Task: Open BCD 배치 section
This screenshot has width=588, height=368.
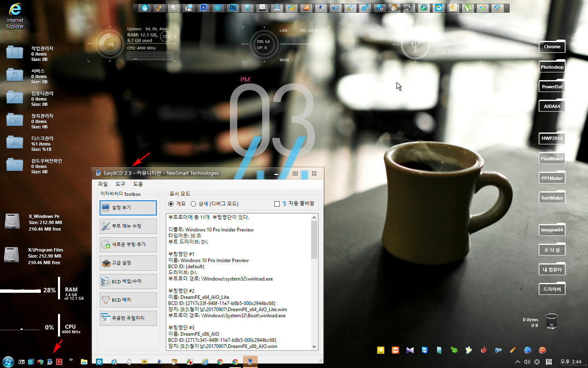Action: 128,300
